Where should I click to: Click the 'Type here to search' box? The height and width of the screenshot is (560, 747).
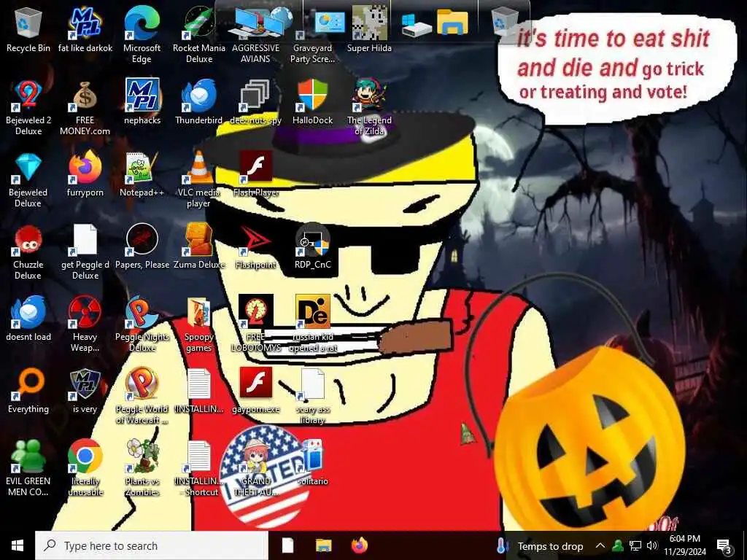point(152,545)
